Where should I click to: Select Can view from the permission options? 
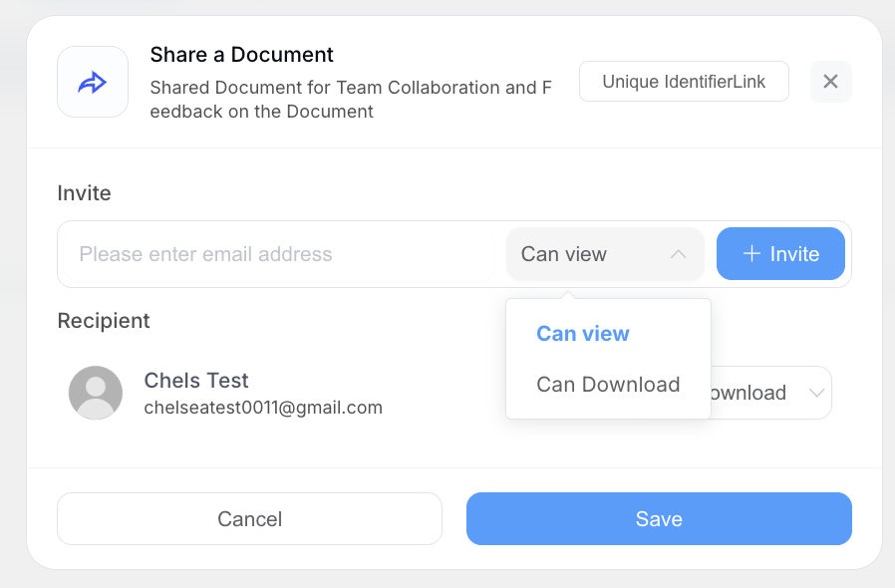tap(583, 333)
